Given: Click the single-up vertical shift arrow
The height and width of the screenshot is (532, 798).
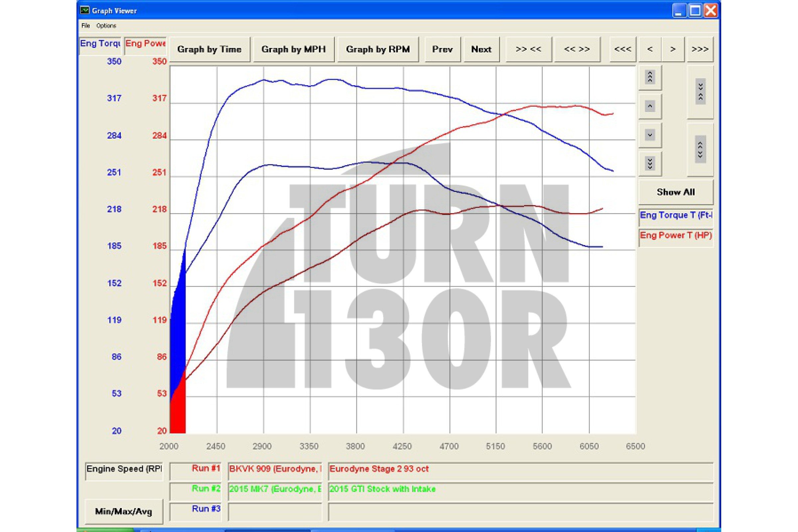Looking at the screenshot, I should point(650,106).
